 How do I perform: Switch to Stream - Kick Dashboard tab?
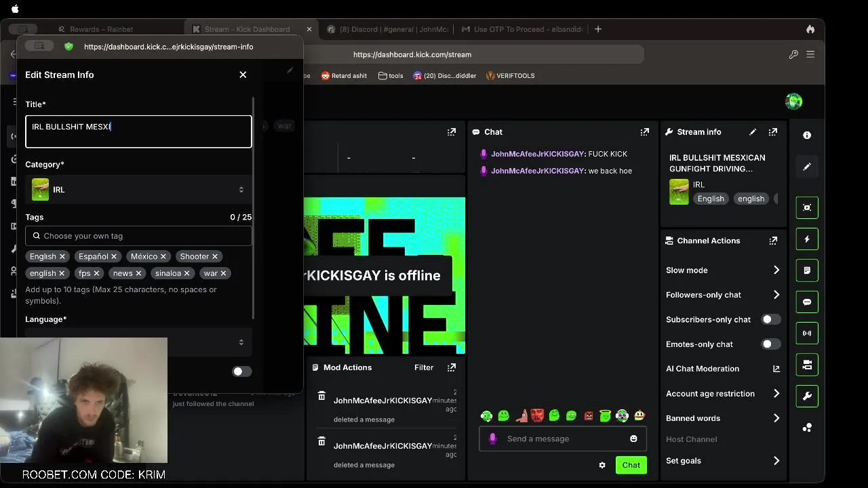(247, 29)
